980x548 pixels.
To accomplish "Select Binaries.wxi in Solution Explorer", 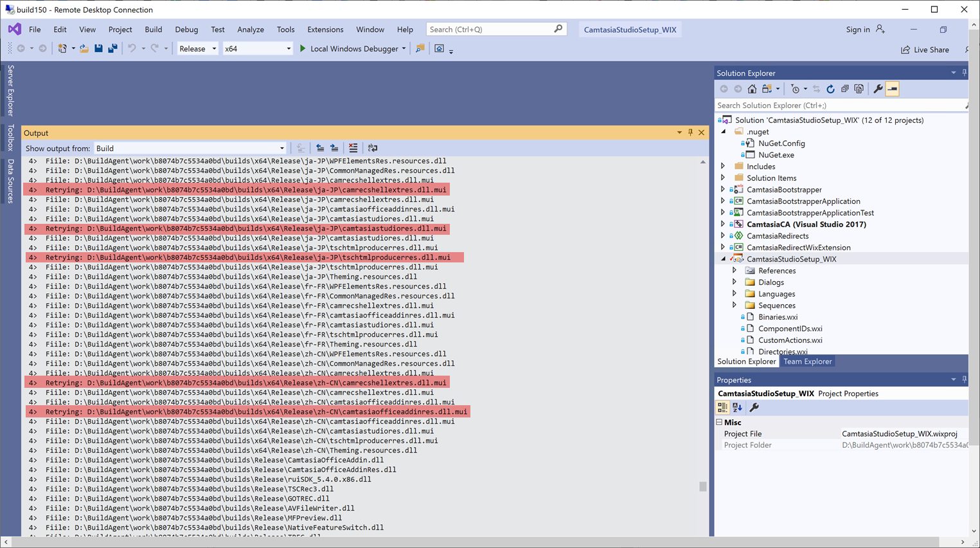I will 778,317.
